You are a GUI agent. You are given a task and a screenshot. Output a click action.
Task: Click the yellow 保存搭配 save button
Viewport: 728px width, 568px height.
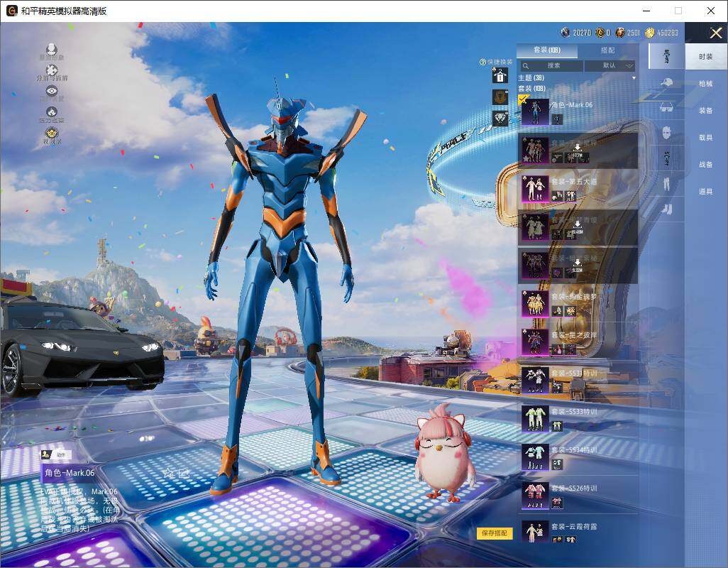pyautogui.click(x=494, y=532)
